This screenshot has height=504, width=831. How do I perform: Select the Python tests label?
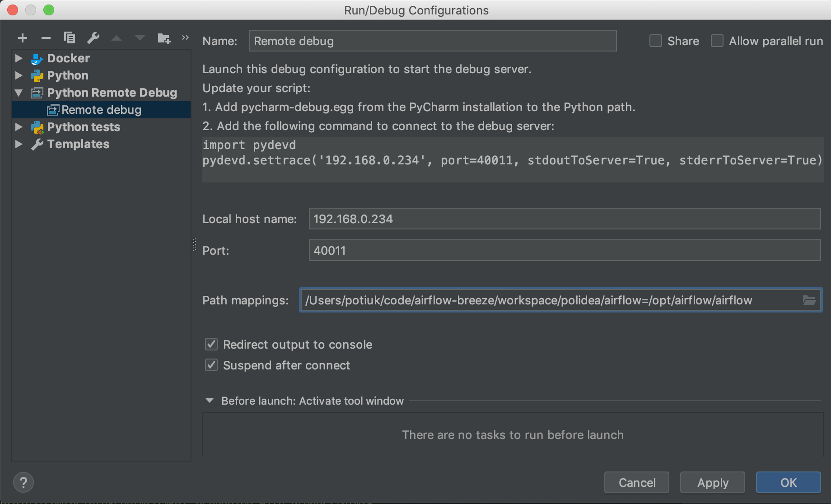click(84, 127)
